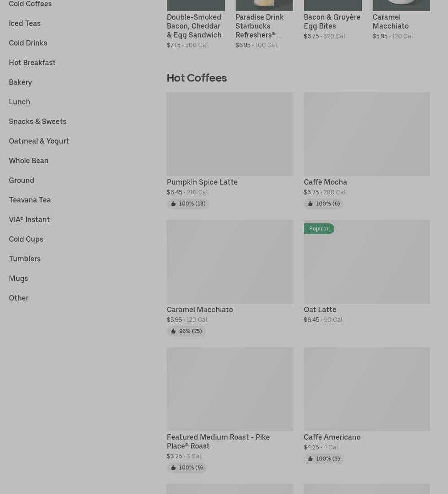
Task: Choose Bacon & Gruyère Egg Bites
Action: coord(332,21)
